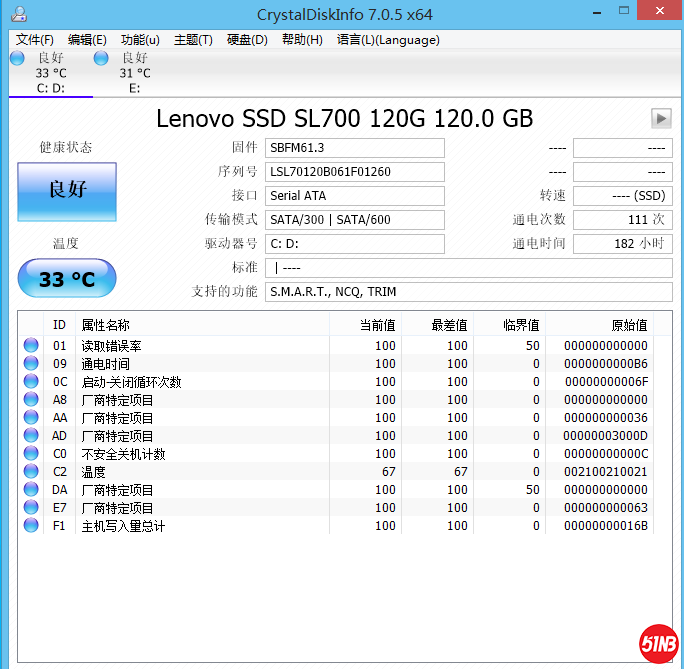Open the 功能(u) menu
Image resolution: width=684 pixels, height=669 pixels.
click(140, 40)
